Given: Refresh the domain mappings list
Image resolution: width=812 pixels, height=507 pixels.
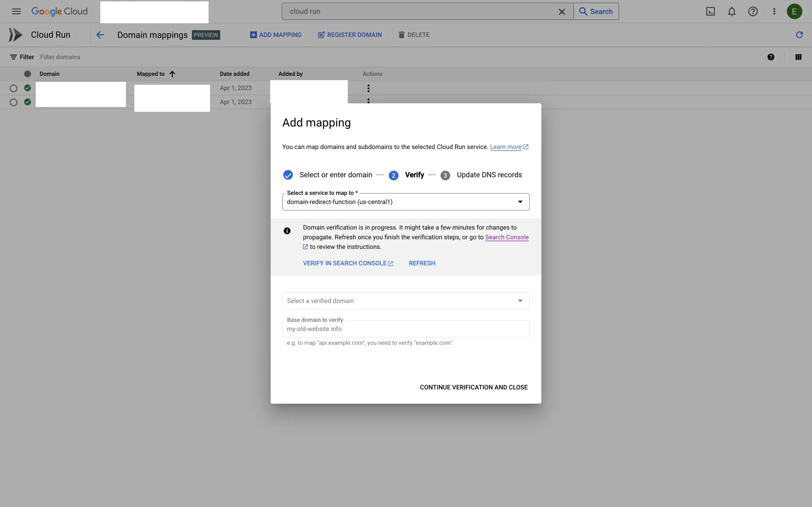Looking at the screenshot, I should point(799,35).
